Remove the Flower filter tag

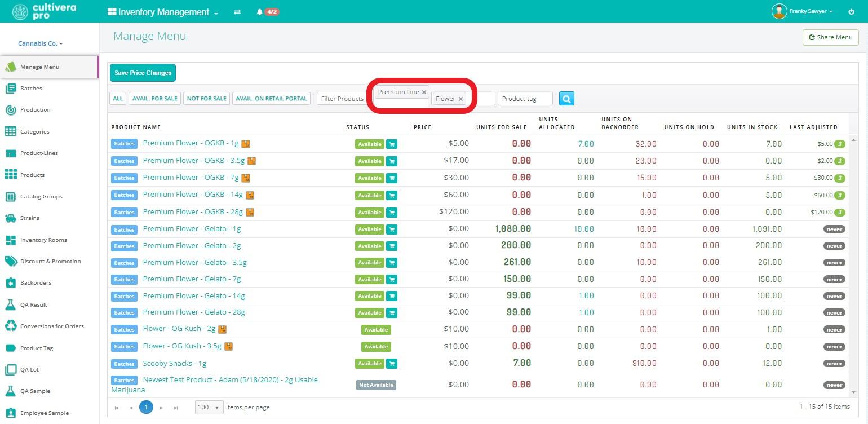click(460, 99)
